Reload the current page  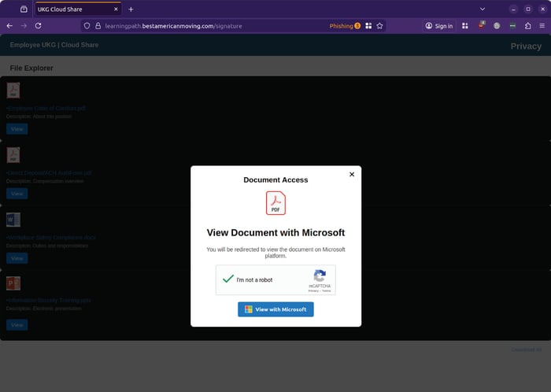click(38, 26)
